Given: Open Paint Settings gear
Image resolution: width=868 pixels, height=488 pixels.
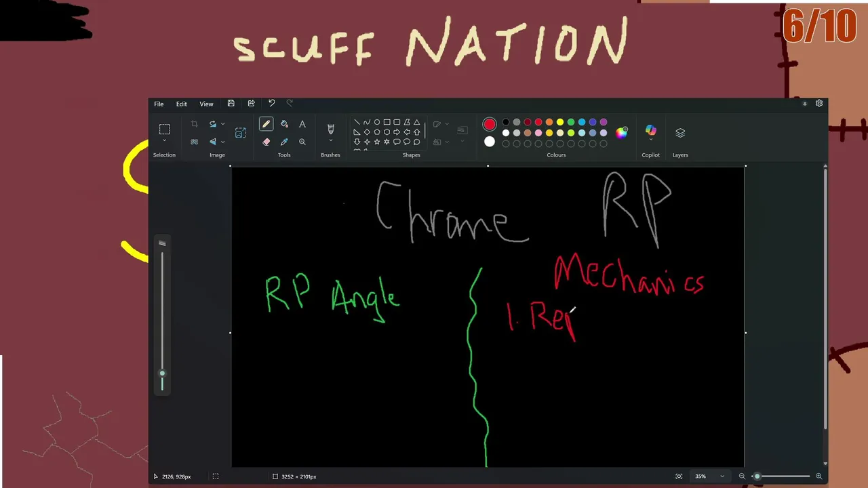Looking at the screenshot, I should point(819,104).
